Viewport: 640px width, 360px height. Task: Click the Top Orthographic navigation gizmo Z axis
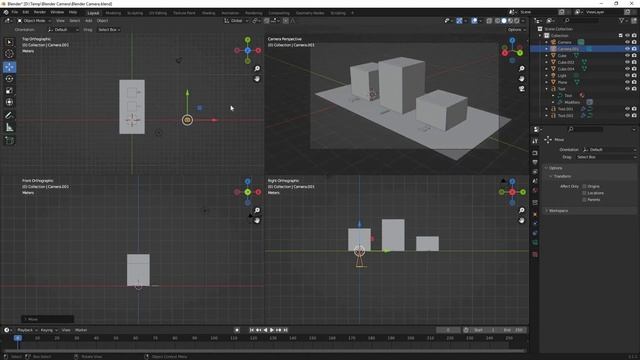pos(248,50)
